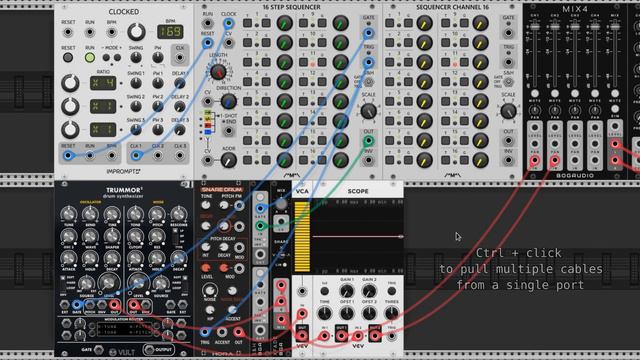
Task: Click step 9 knob on Sequencer Channel 16
Action: [480, 23]
